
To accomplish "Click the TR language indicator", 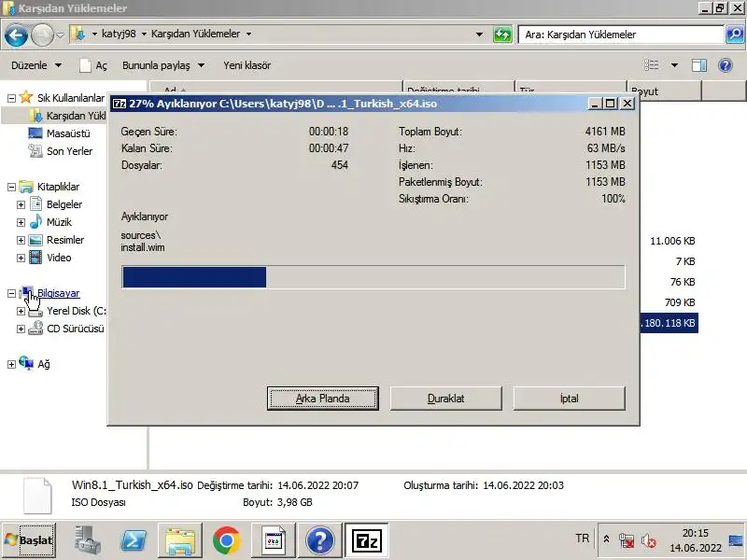I will coord(582,539).
